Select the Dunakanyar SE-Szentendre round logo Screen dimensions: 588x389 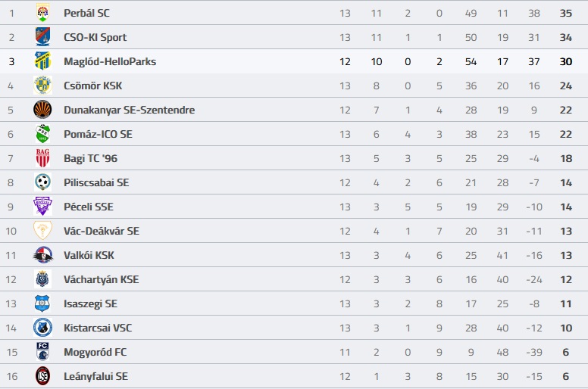click(42, 110)
